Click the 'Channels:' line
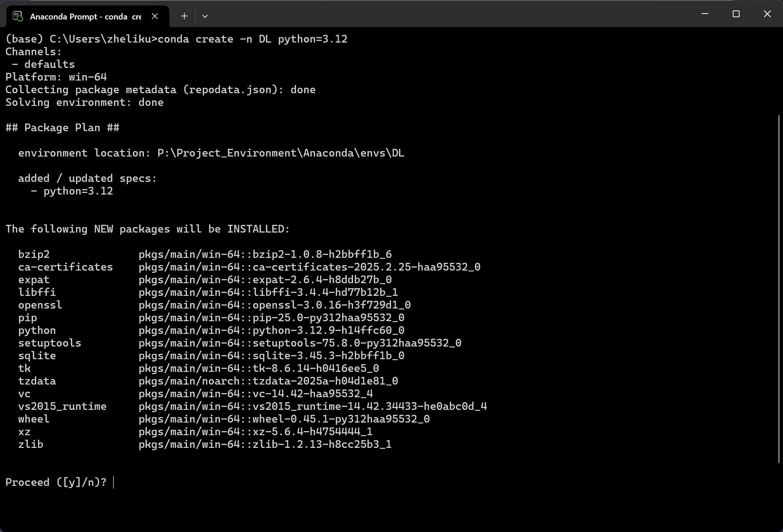The height and width of the screenshot is (532, 783). pyautogui.click(x=33, y=52)
